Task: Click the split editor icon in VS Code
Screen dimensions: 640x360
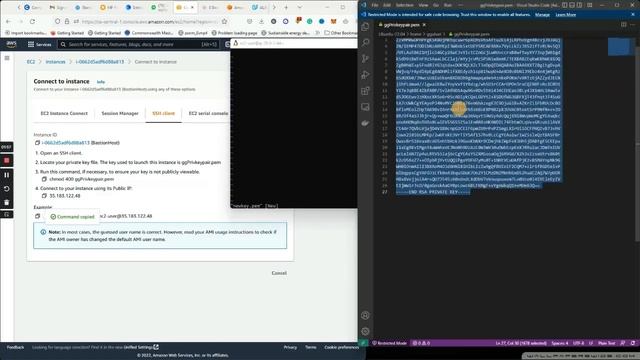Action: click(x=624, y=24)
